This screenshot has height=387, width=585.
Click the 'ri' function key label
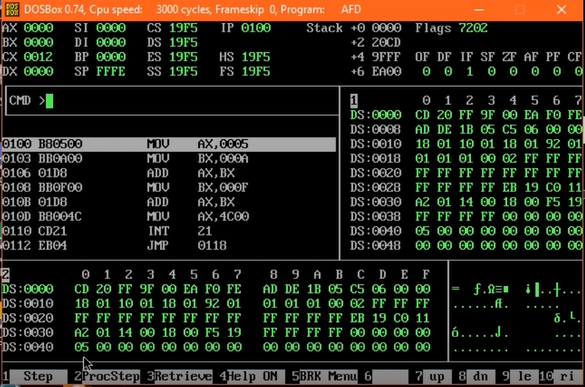(x=567, y=376)
